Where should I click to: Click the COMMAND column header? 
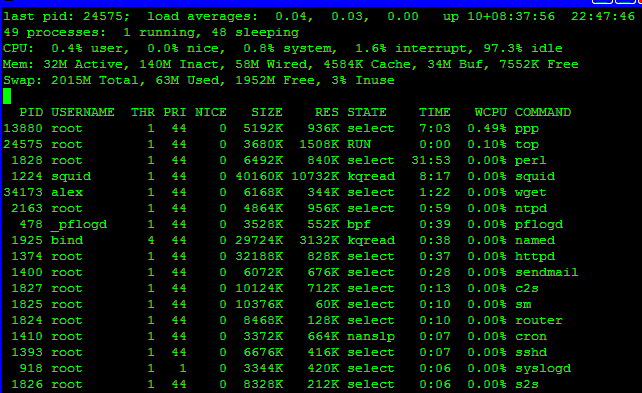pyautogui.click(x=543, y=112)
